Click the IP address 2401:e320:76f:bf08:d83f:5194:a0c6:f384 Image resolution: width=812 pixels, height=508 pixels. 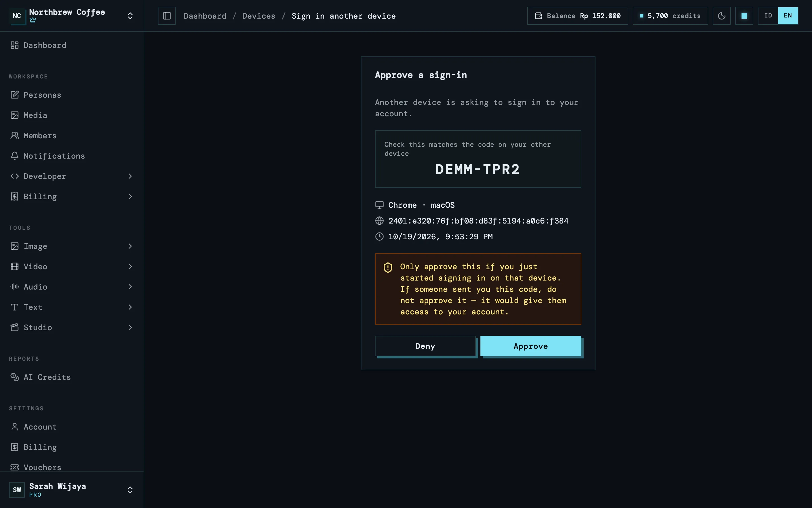click(x=478, y=221)
